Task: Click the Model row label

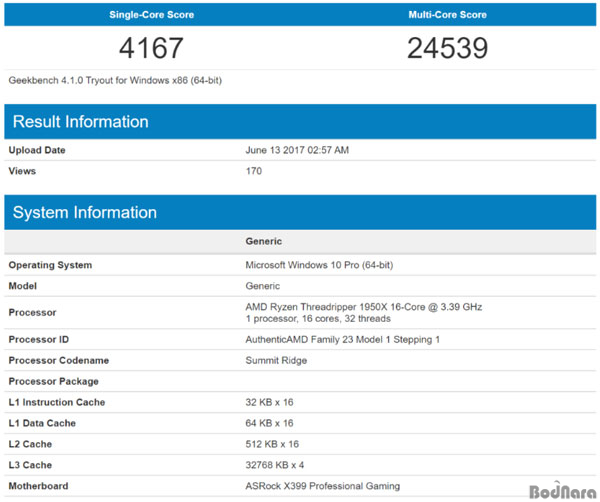Action: tap(23, 286)
